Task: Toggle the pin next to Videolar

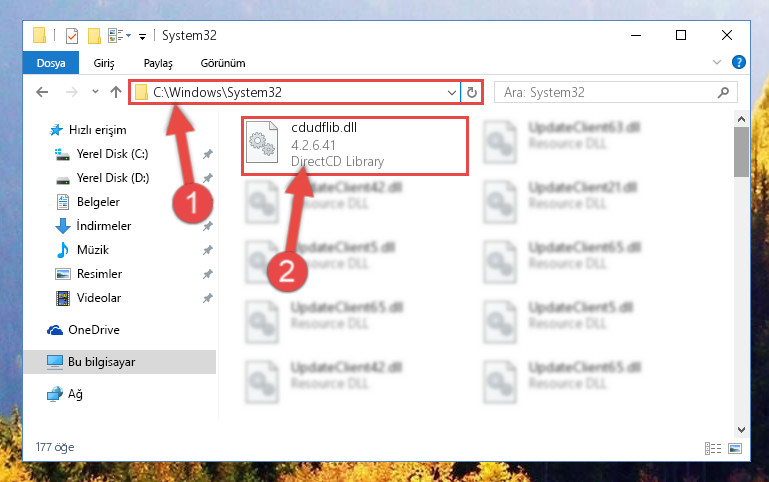Action: (207, 298)
